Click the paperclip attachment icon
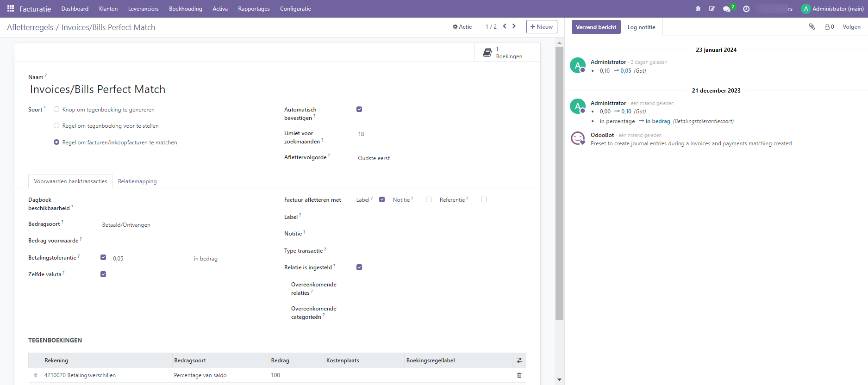Viewport: 868px width, 385px height. coord(812,27)
